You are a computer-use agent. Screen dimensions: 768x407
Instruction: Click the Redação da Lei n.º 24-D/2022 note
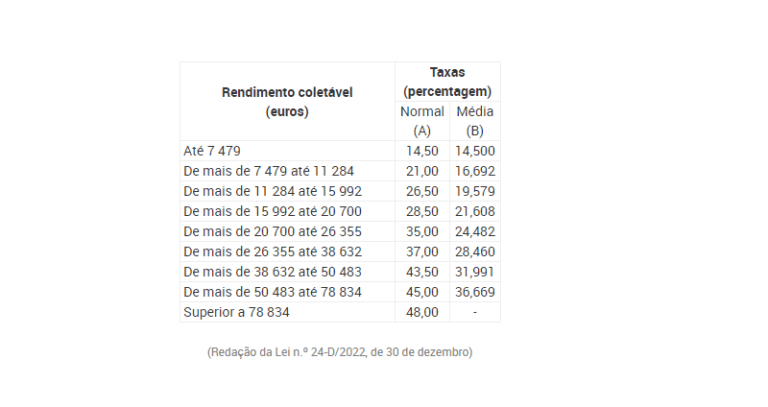pos(340,352)
